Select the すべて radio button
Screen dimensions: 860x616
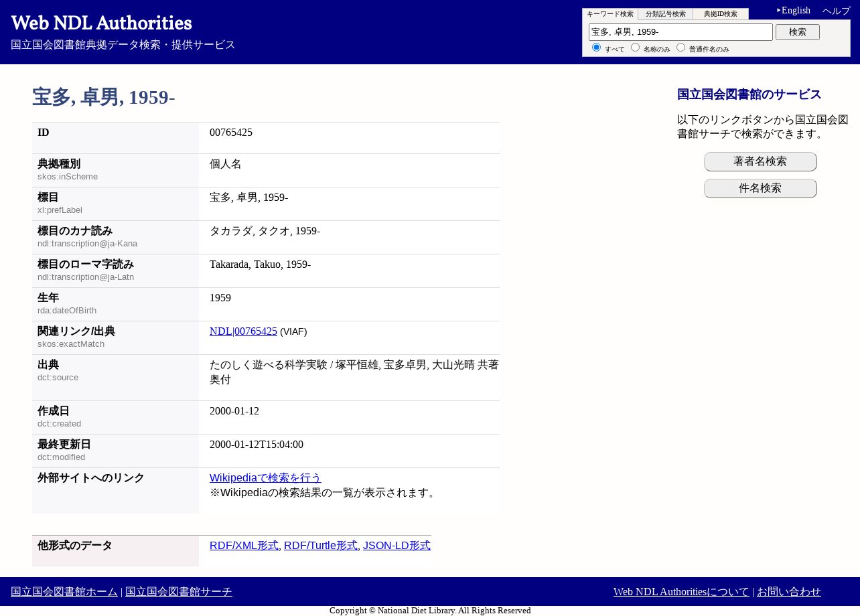[596, 47]
